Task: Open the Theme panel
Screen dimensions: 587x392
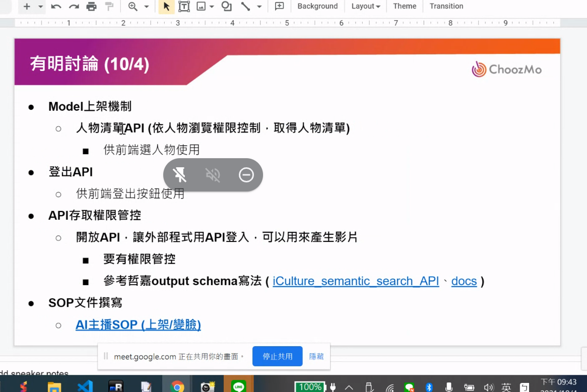Action: [405, 7]
